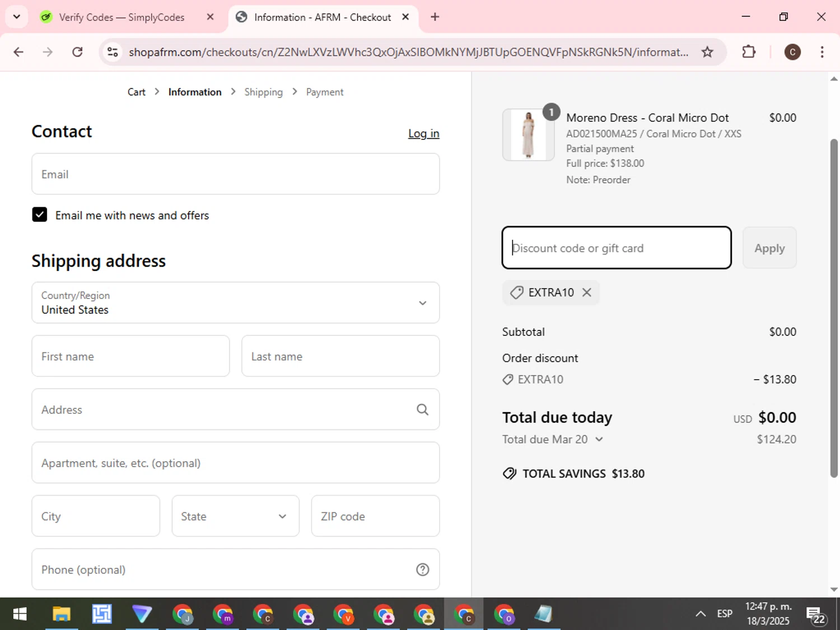This screenshot has width=840, height=630.
Task: Open the Windows Start menu
Action: [20, 614]
